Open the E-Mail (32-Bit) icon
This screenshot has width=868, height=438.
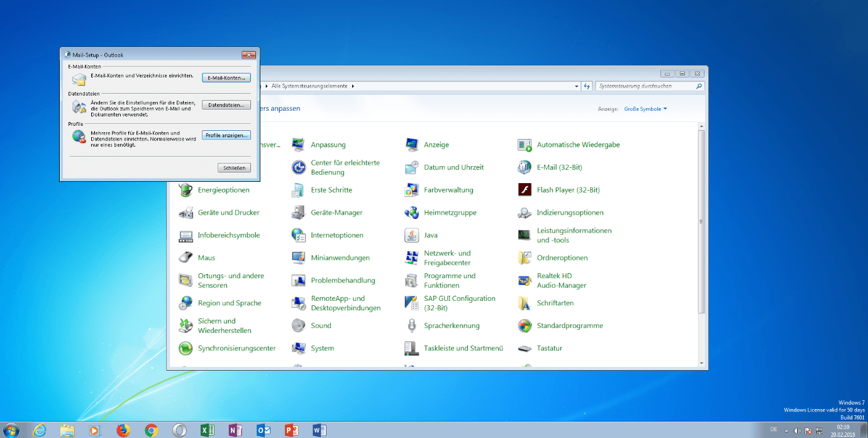(525, 167)
